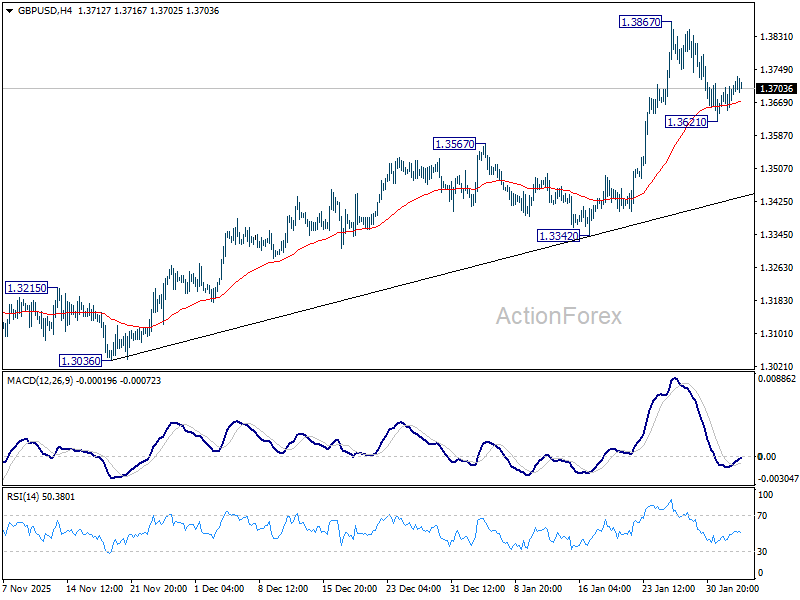Click the 1.31830 price axis value

tap(777, 301)
